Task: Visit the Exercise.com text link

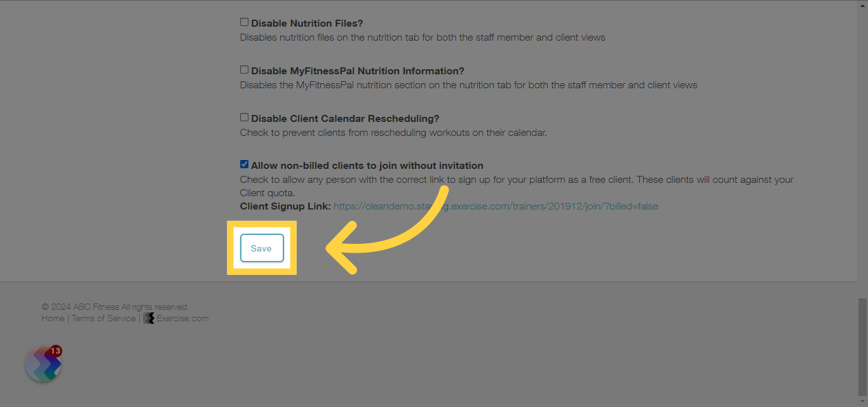Action: pos(182,318)
